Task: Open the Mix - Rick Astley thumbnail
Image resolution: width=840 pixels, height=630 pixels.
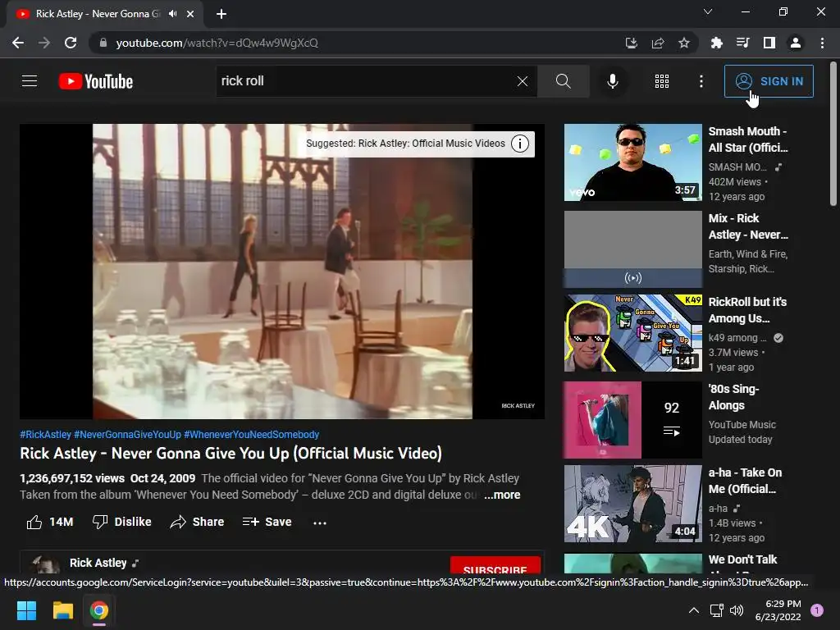Action: point(632,249)
